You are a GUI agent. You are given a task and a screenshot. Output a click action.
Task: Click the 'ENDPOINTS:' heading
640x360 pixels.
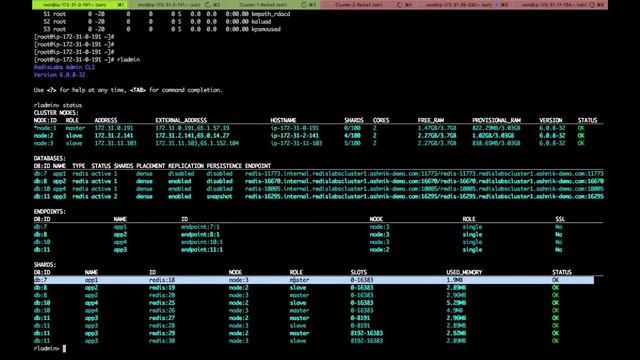click(x=50, y=212)
